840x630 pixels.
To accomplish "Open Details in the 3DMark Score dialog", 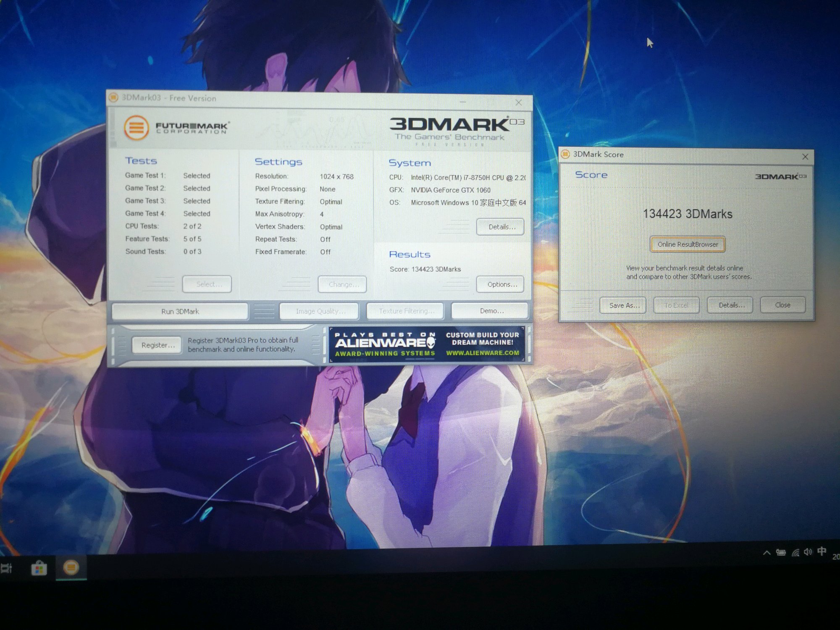I will pos(730,305).
